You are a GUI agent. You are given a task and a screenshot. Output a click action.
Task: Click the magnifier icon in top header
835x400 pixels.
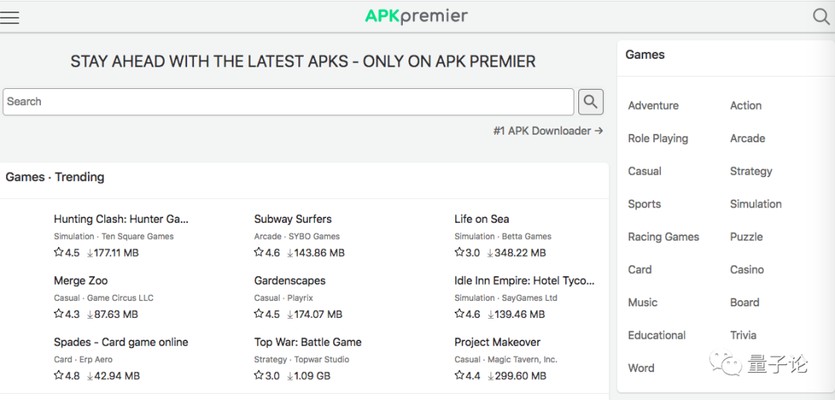point(821,17)
